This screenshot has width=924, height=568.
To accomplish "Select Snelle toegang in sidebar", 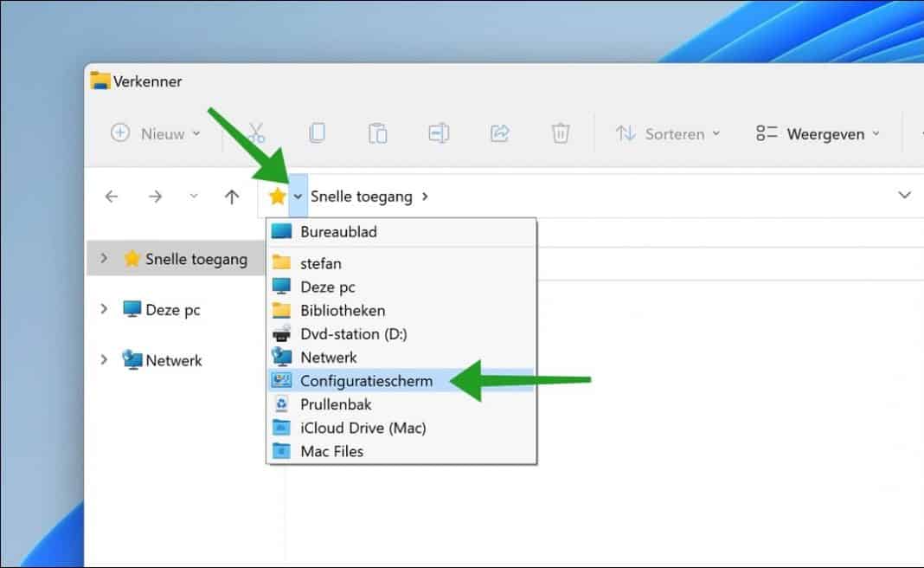I will click(185, 259).
